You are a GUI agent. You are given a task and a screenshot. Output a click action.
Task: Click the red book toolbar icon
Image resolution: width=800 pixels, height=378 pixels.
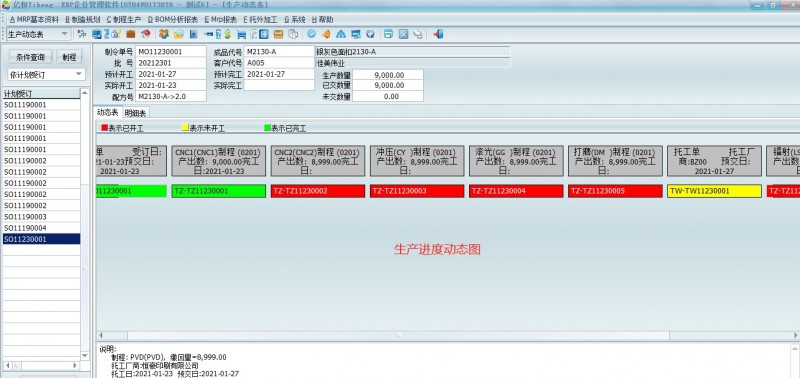coord(146,34)
